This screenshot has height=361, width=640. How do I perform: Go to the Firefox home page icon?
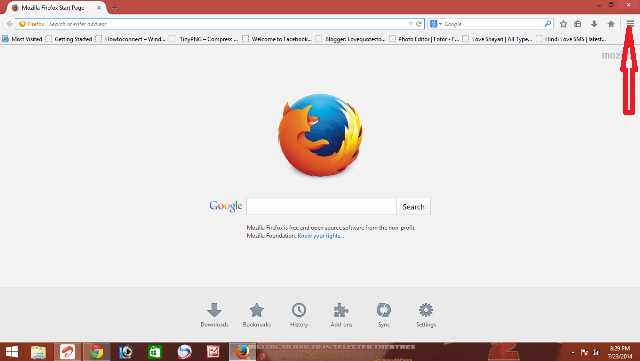pyautogui.click(x=611, y=24)
